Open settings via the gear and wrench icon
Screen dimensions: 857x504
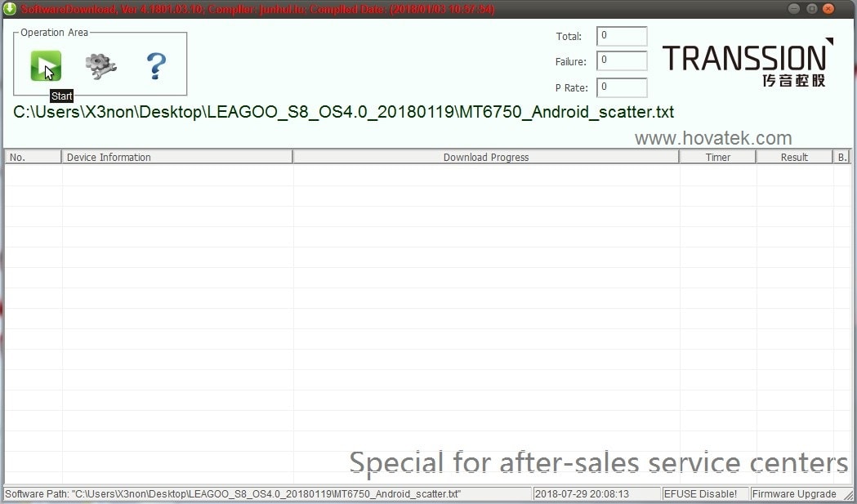coord(101,66)
